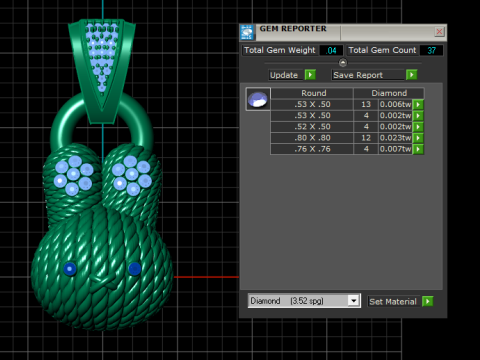Click the 0.023tw weight cell
The height and width of the screenshot is (360, 480).
pos(395,138)
